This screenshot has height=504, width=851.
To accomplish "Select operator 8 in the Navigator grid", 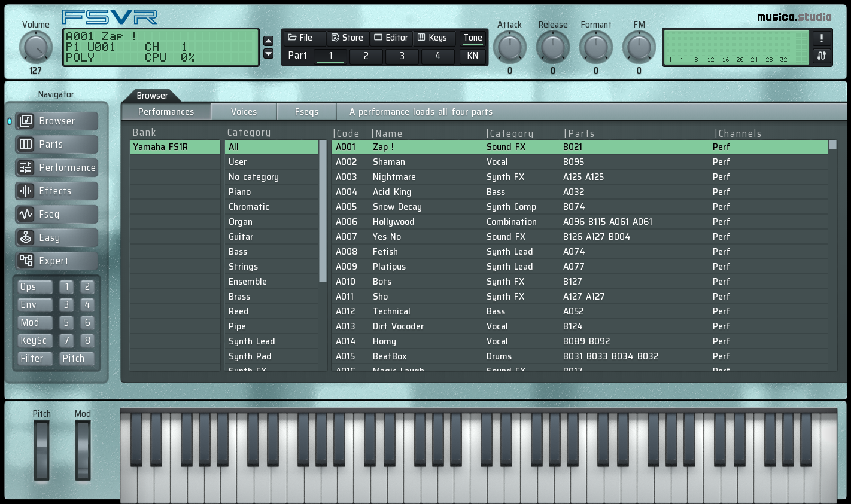I will (87, 341).
